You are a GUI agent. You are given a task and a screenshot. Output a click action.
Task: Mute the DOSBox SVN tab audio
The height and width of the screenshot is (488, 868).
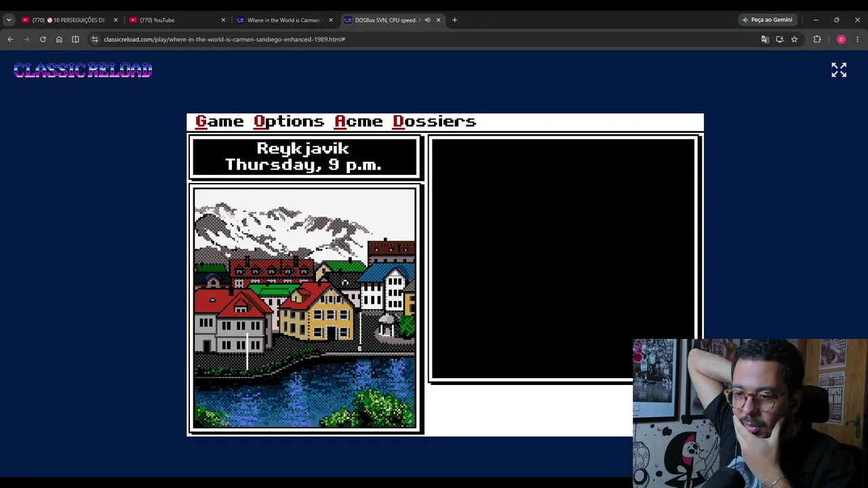[427, 20]
